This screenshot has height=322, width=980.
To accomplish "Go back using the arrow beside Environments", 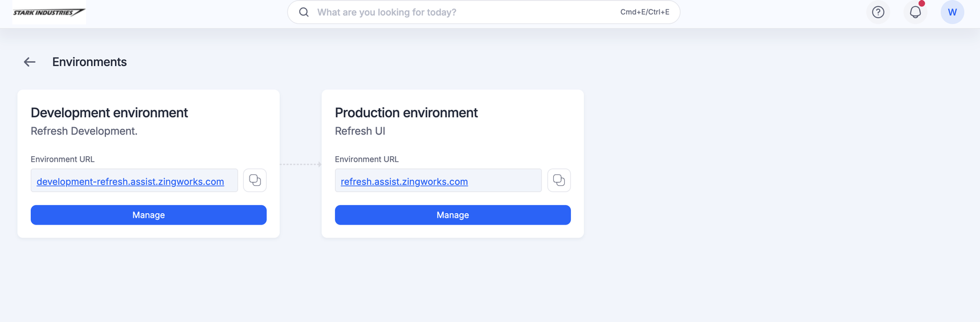I will 30,62.
